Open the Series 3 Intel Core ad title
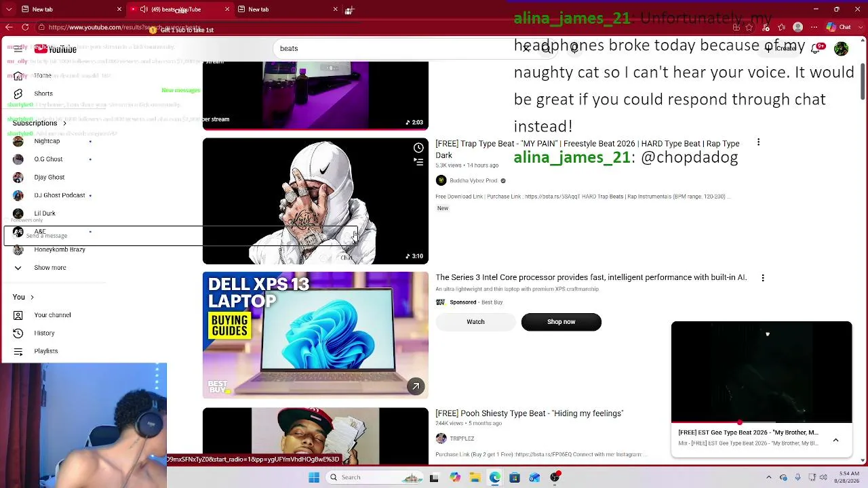This screenshot has width=868, height=488. [x=591, y=278]
